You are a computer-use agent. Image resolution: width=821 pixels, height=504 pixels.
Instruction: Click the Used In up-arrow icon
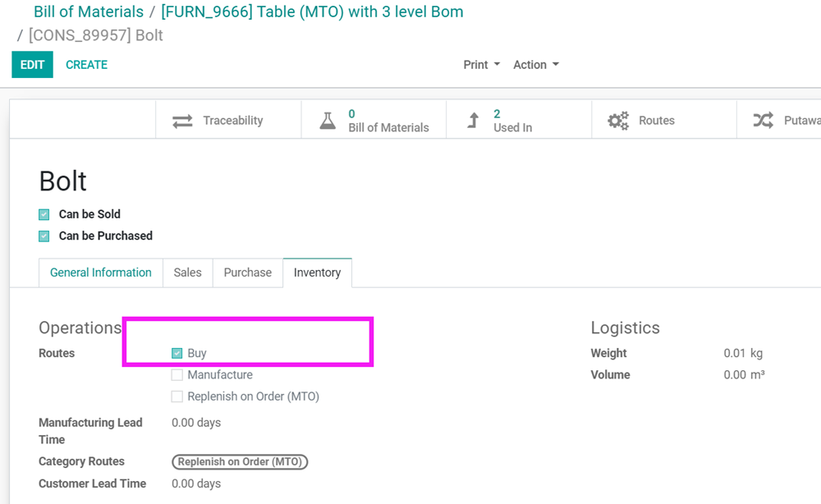(473, 121)
